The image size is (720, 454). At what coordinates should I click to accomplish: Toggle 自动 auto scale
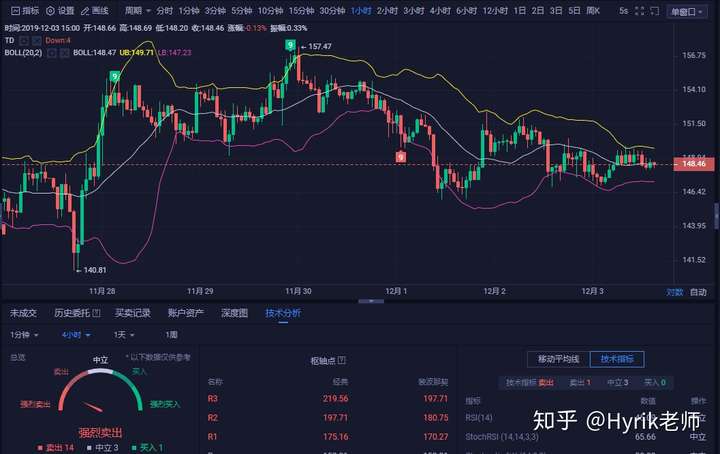pyautogui.click(x=698, y=292)
